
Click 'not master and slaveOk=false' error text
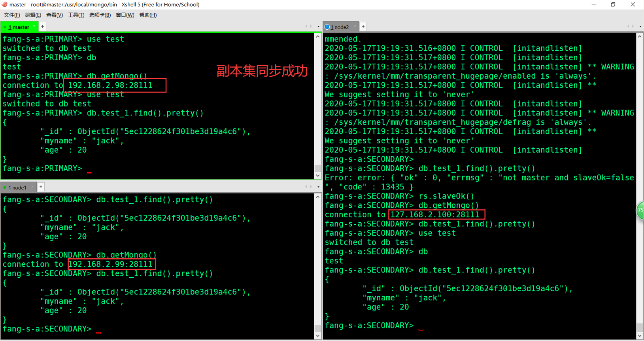tap(566, 178)
